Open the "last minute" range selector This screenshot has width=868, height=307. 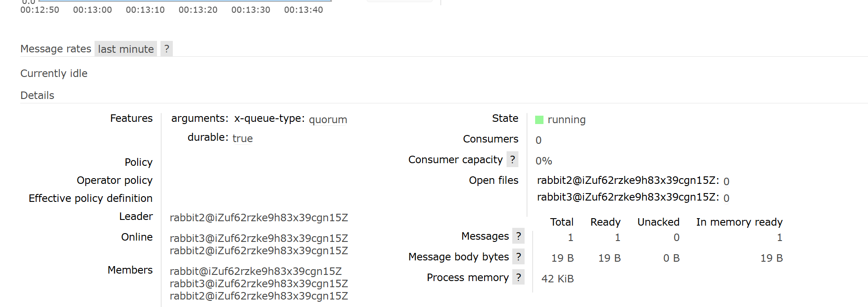click(126, 49)
